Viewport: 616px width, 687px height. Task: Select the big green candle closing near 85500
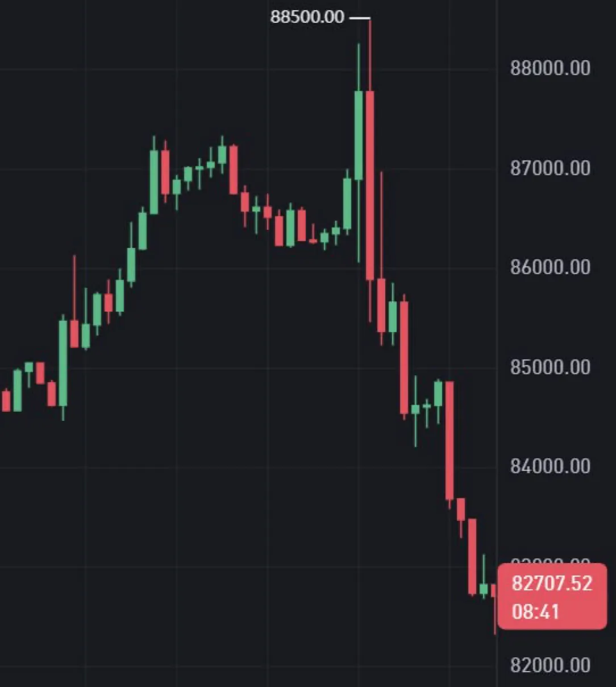pos(63,363)
